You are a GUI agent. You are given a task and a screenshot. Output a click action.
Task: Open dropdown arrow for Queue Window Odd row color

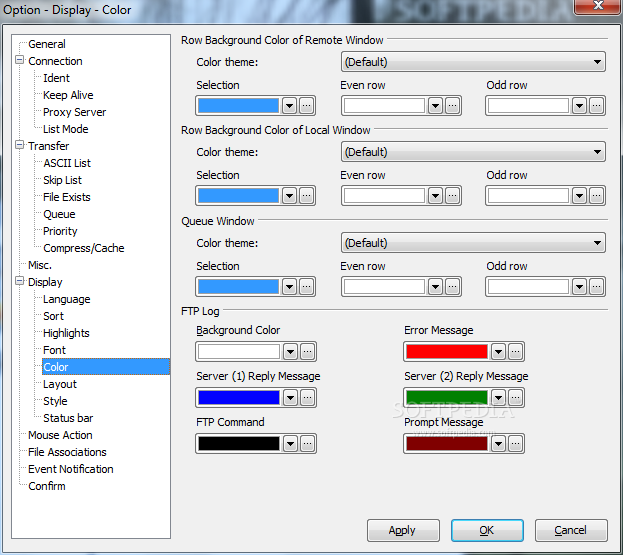pos(580,286)
